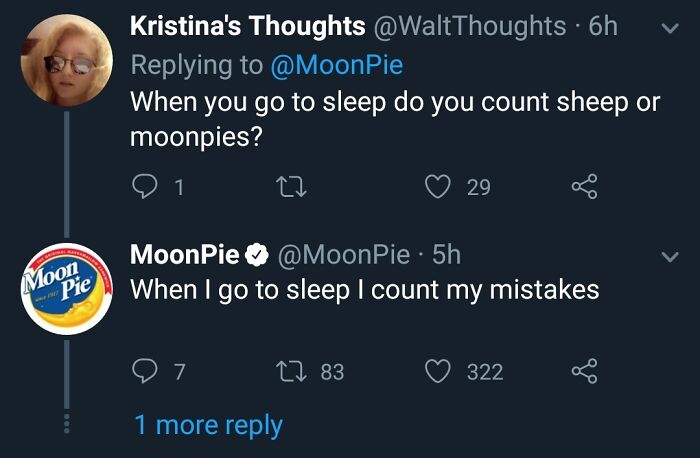Like MoonPie's tweet with 322 likes
Screen dimensions: 700x458
coord(437,372)
